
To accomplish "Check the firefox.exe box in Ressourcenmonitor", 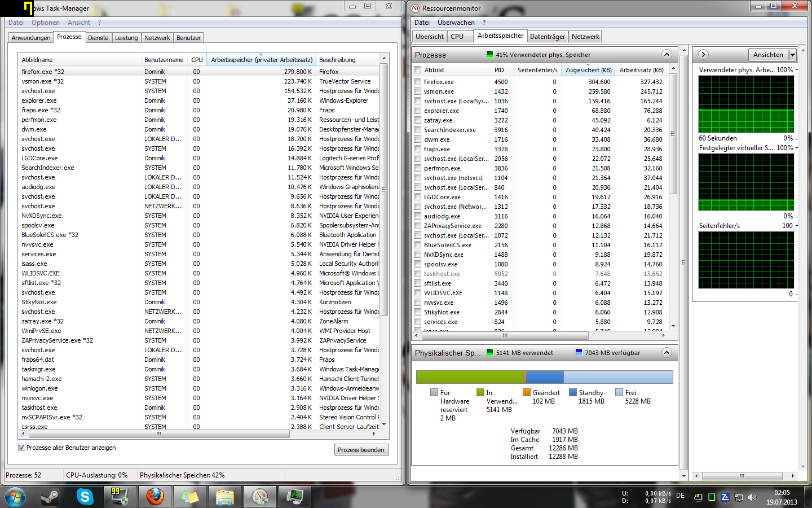I will [418, 82].
